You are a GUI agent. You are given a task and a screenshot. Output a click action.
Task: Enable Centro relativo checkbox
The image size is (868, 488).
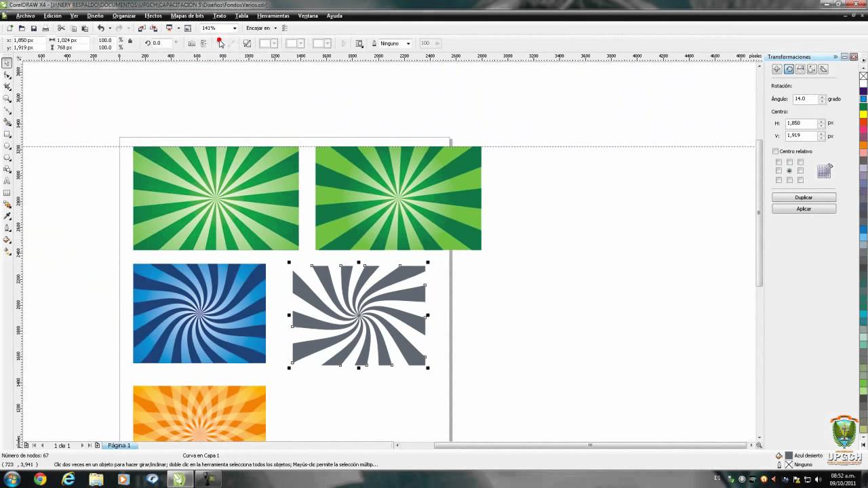pyautogui.click(x=776, y=151)
